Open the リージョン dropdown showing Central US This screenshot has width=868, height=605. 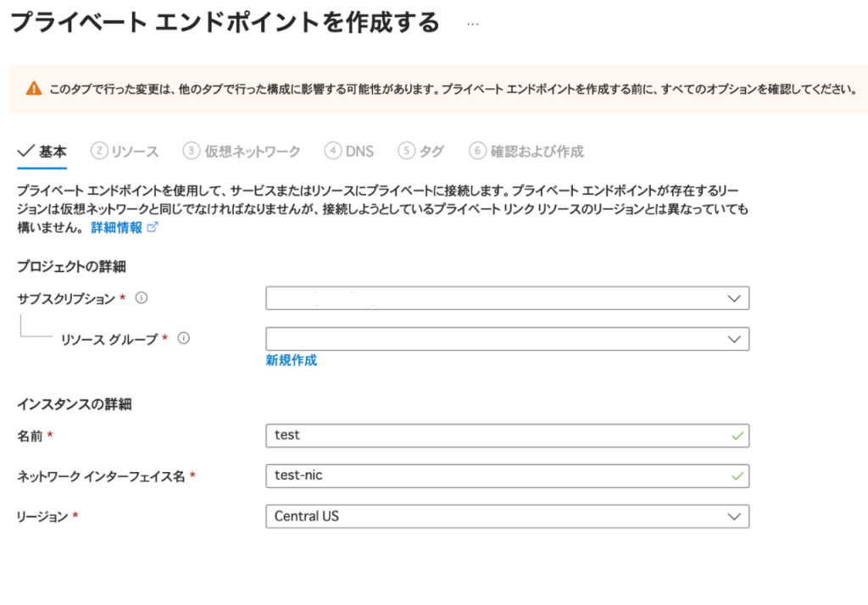pos(507,516)
